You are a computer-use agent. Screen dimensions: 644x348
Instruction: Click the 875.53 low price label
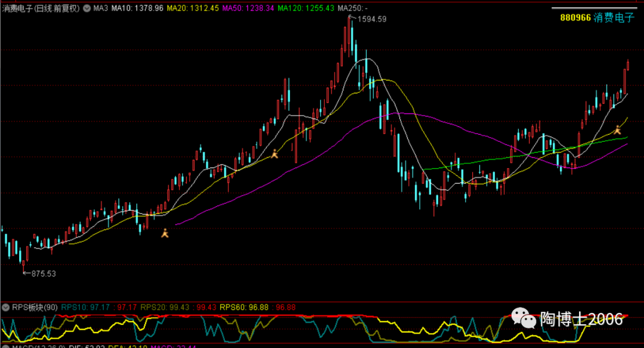[x=44, y=274]
